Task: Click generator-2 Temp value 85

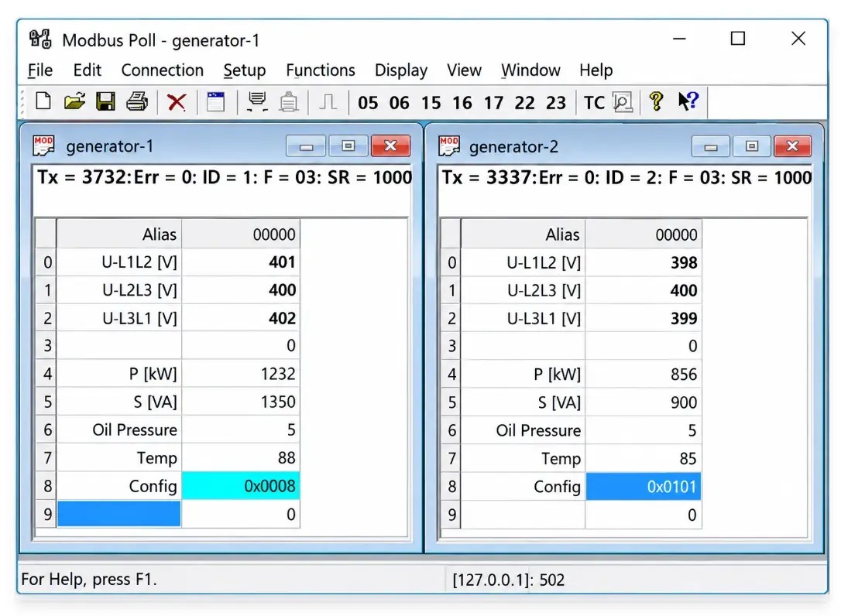Action: pyautogui.click(x=644, y=458)
